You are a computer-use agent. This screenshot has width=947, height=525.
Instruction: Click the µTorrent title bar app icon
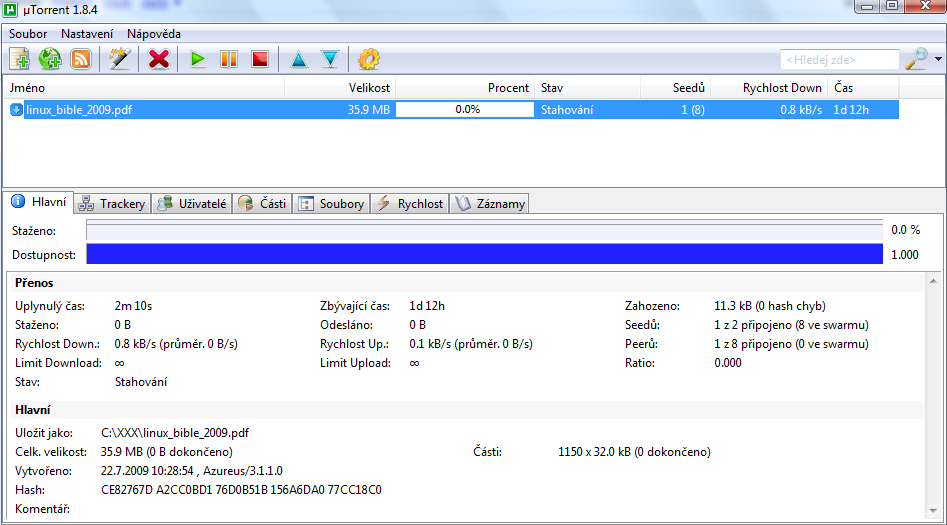10,10
